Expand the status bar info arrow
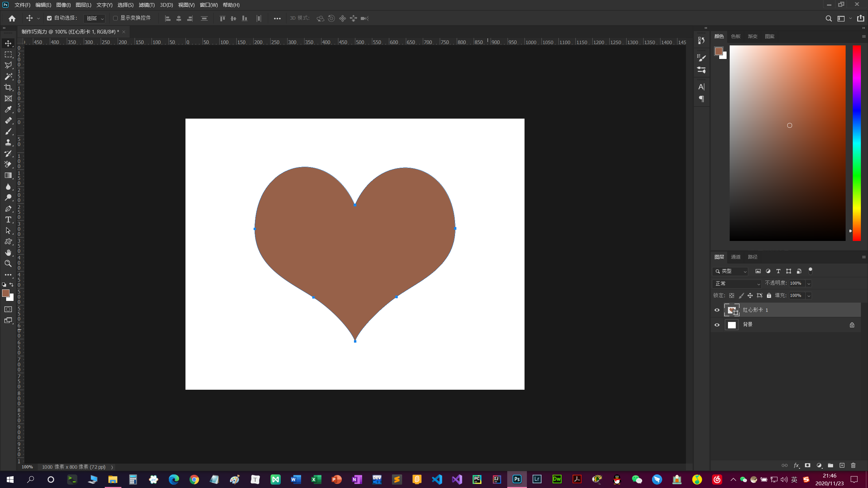This screenshot has height=488, width=868. pos(112,467)
